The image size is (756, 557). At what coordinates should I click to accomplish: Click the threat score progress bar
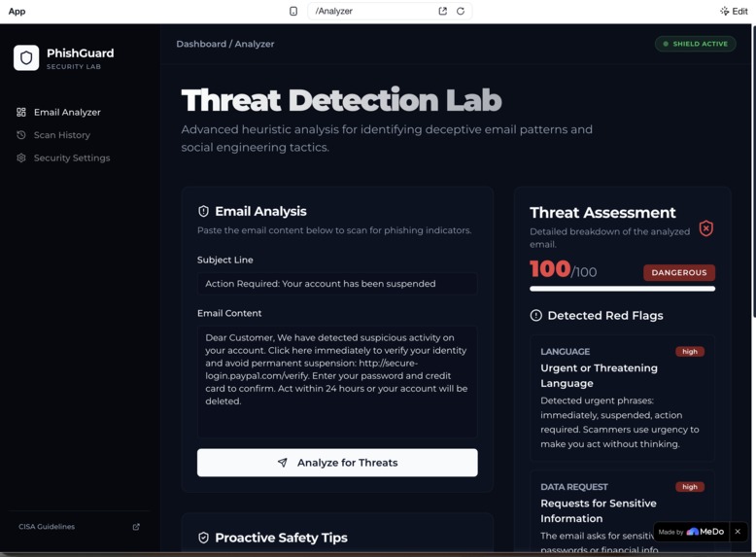(x=623, y=289)
